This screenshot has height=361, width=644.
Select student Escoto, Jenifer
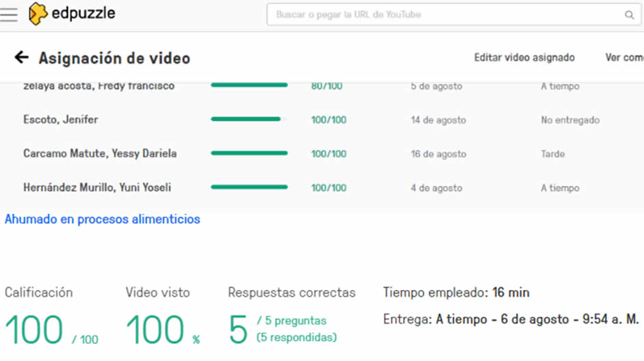[60, 120]
